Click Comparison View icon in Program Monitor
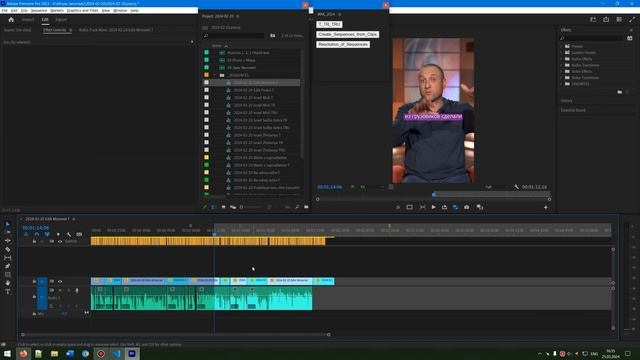 pos(480,207)
